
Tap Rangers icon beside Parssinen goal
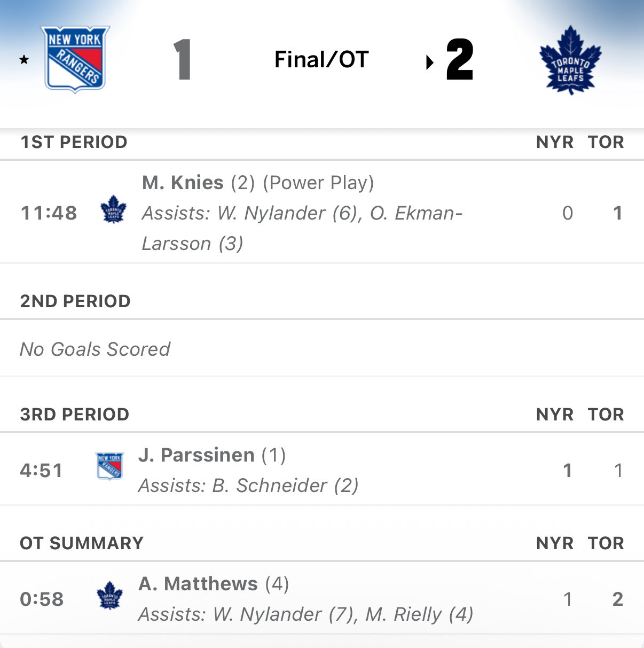pos(109,466)
